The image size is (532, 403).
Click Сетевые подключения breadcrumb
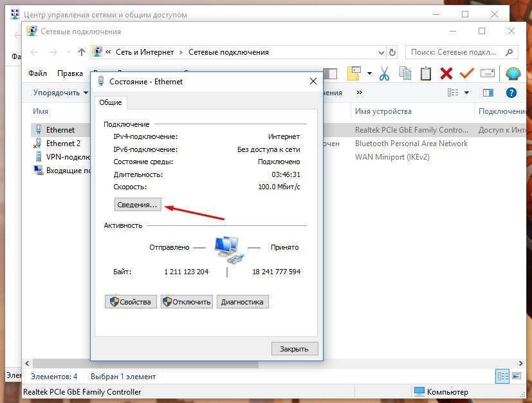228,52
